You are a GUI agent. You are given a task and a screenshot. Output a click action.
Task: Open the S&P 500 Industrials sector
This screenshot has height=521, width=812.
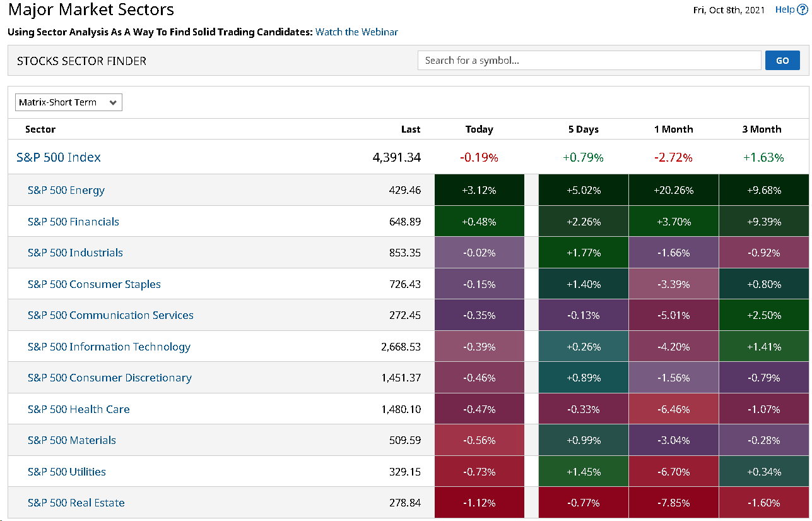pyautogui.click(x=75, y=253)
